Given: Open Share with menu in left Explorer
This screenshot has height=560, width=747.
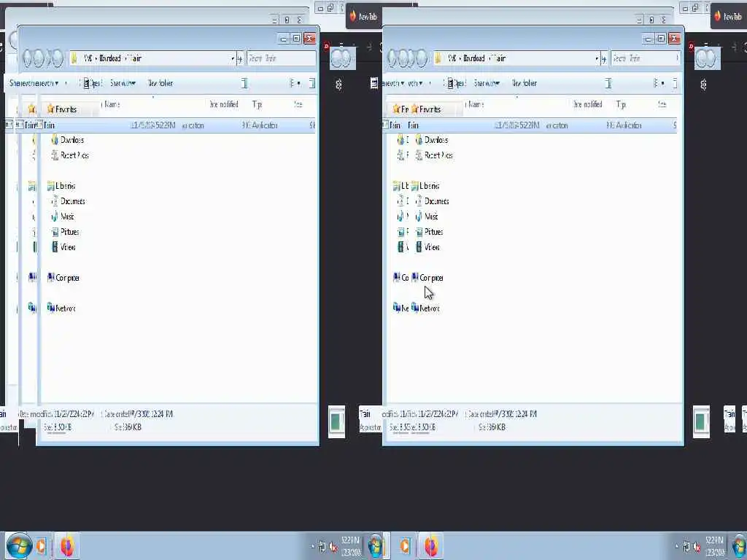Looking at the screenshot, I should (123, 83).
